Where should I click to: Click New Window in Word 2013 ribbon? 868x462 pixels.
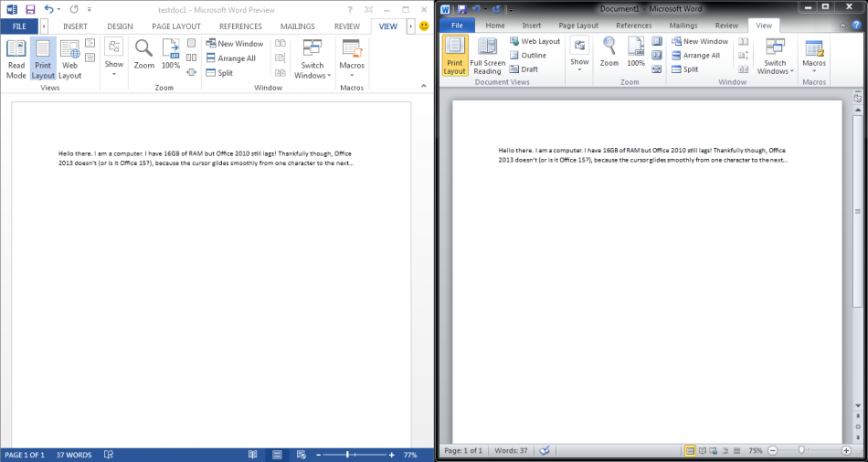pos(234,43)
